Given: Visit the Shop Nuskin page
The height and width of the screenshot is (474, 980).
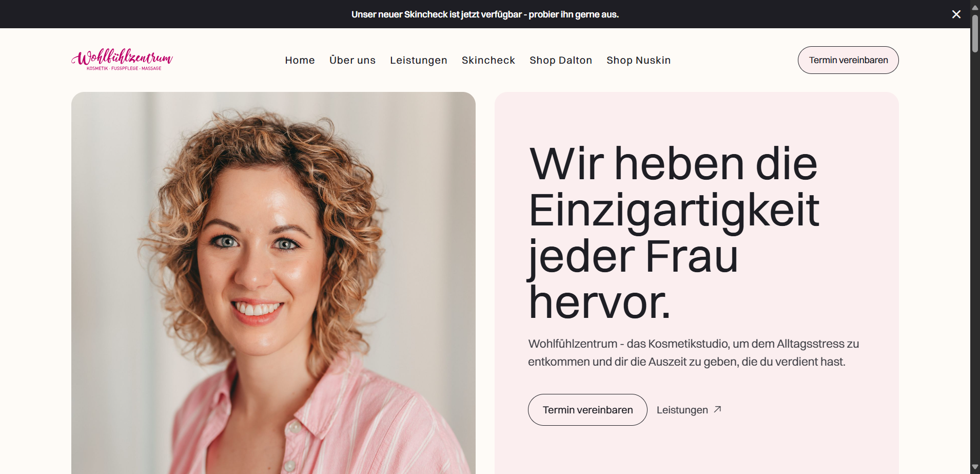Looking at the screenshot, I should (638, 60).
